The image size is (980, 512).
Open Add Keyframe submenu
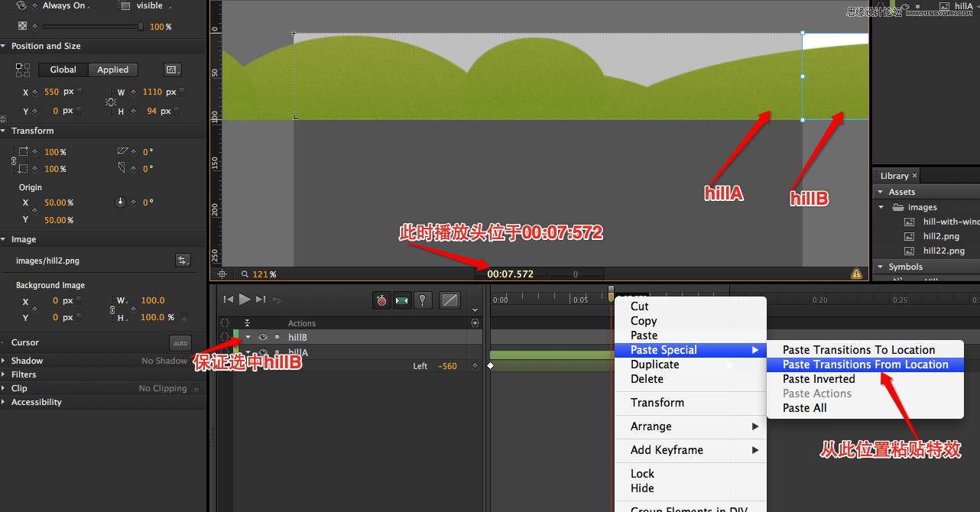point(690,450)
